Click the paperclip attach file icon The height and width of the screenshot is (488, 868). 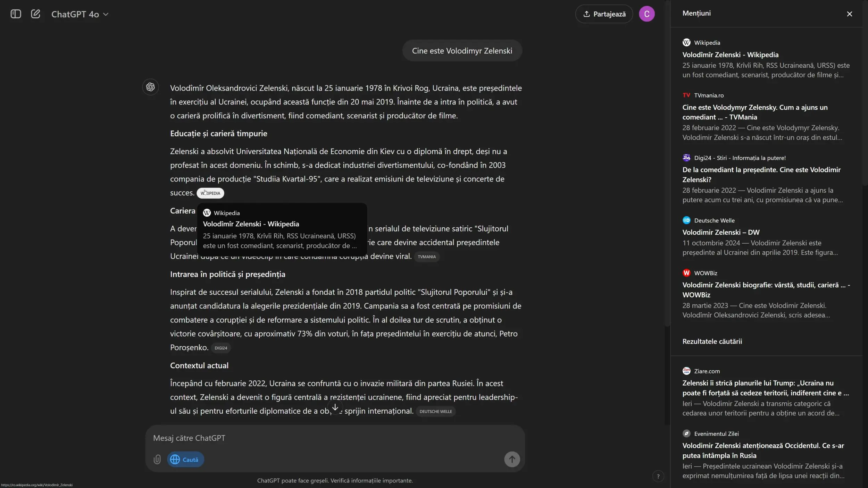157,459
